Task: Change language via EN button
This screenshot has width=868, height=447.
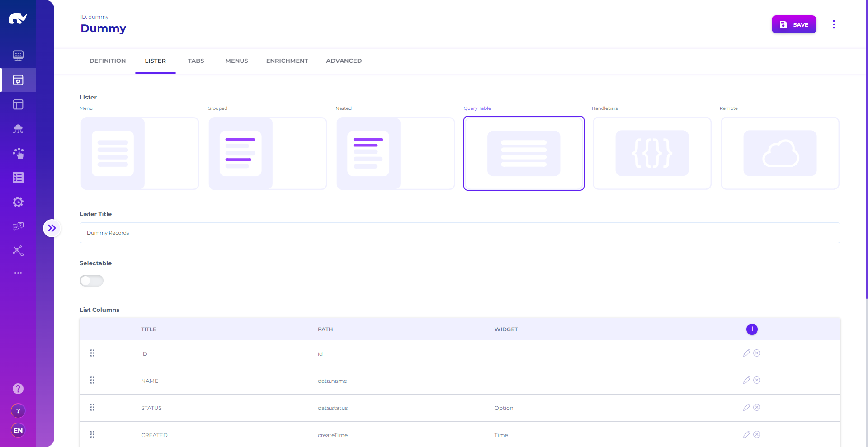Action: (18, 430)
